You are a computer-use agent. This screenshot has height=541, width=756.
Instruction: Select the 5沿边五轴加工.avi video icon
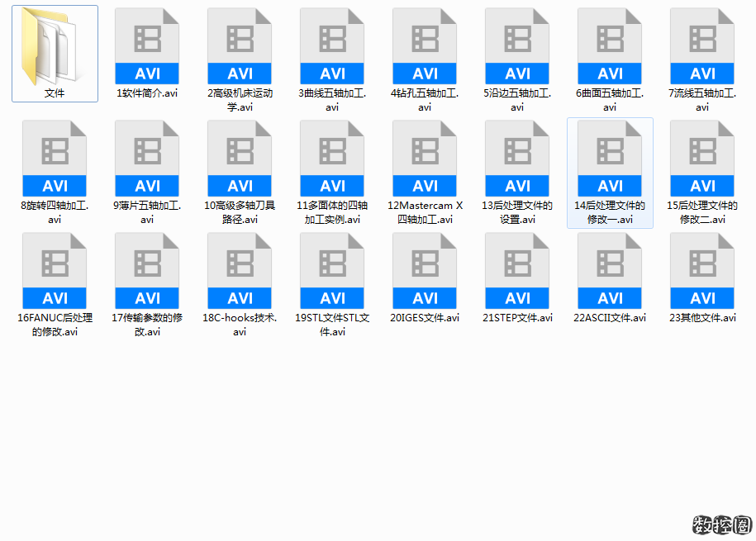[517, 46]
